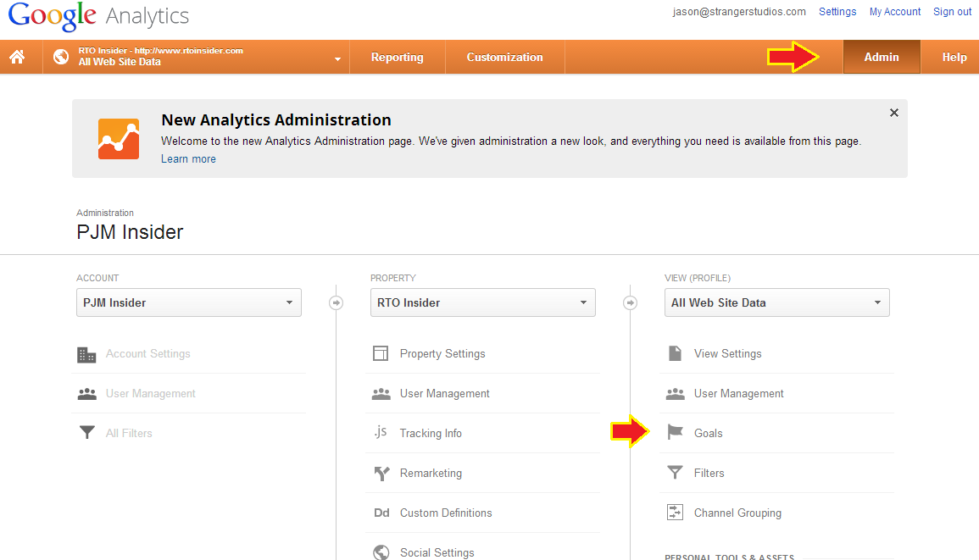Select the Admin tab
This screenshot has height=560, width=979.
click(x=882, y=57)
